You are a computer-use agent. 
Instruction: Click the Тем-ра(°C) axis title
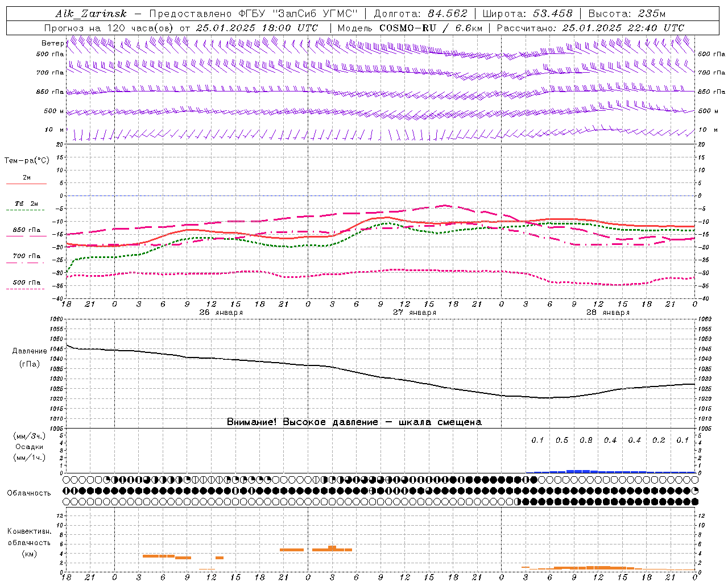coord(27,161)
